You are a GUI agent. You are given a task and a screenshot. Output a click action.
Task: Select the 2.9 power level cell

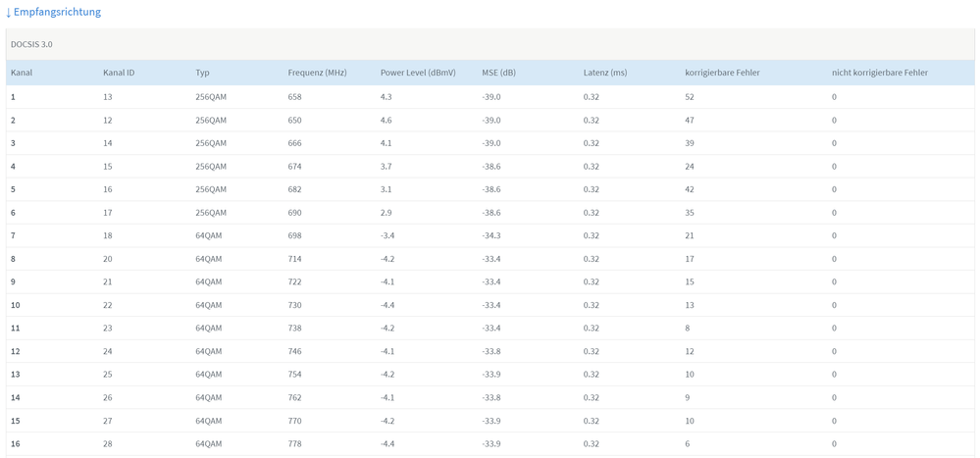click(x=387, y=213)
